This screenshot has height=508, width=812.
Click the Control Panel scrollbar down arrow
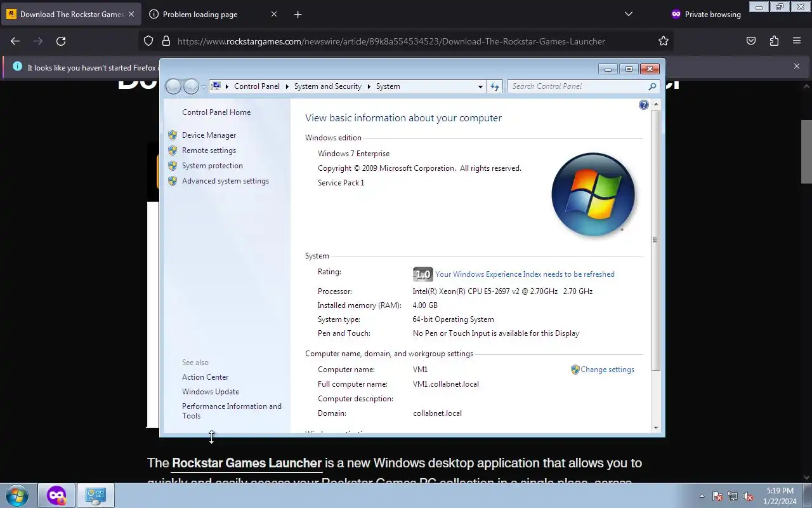(656, 428)
